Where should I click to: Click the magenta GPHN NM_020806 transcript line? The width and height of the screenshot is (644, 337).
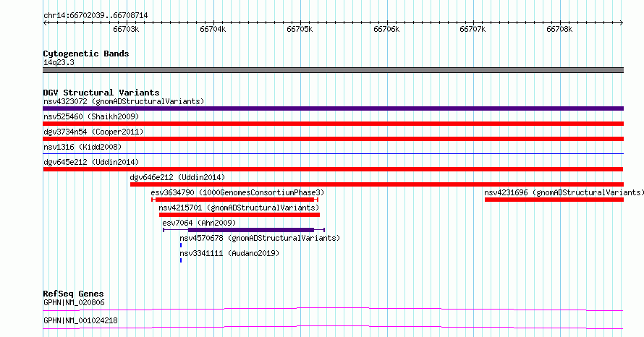(333, 309)
